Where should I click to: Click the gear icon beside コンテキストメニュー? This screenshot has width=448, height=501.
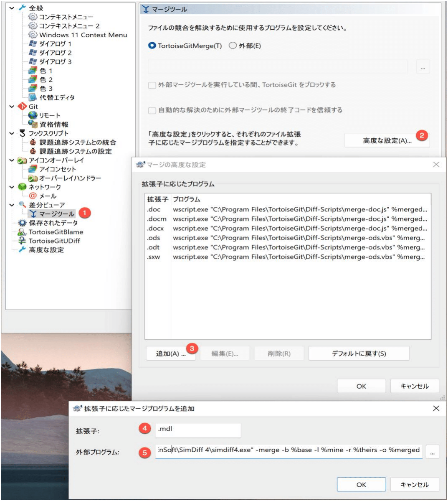pos(33,17)
